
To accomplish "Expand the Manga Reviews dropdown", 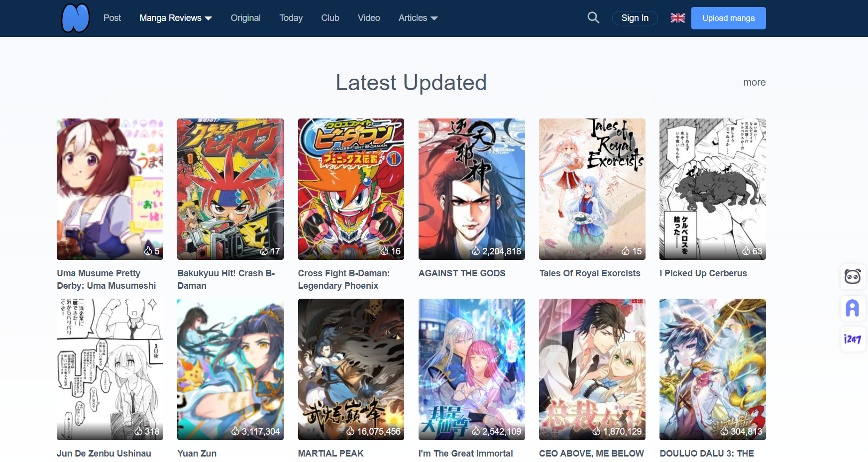I will tap(176, 18).
